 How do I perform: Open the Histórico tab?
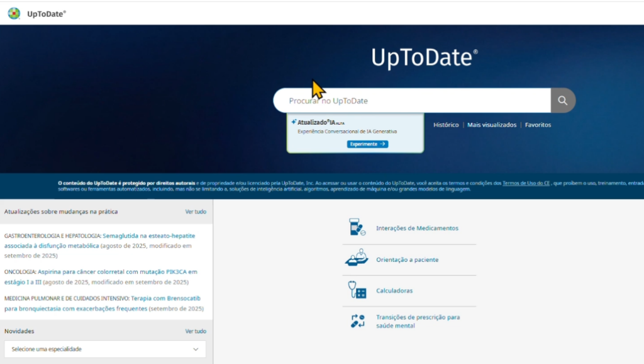tap(446, 125)
